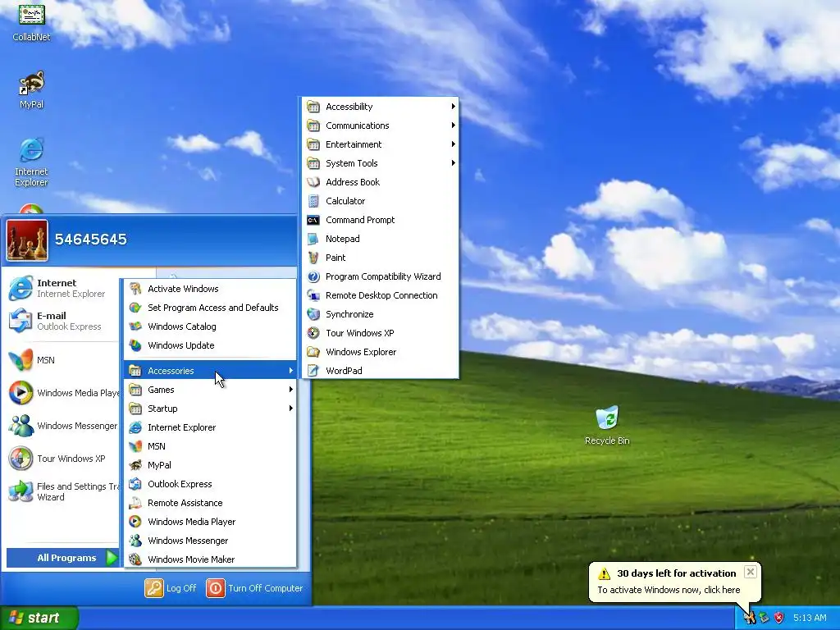This screenshot has height=630, width=840.
Task: Launch WordPad from Accessories
Action: coord(381,371)
